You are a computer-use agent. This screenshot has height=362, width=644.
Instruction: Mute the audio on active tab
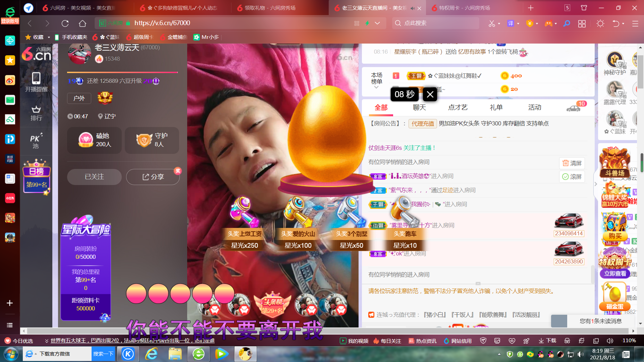[x=413, y=8]
